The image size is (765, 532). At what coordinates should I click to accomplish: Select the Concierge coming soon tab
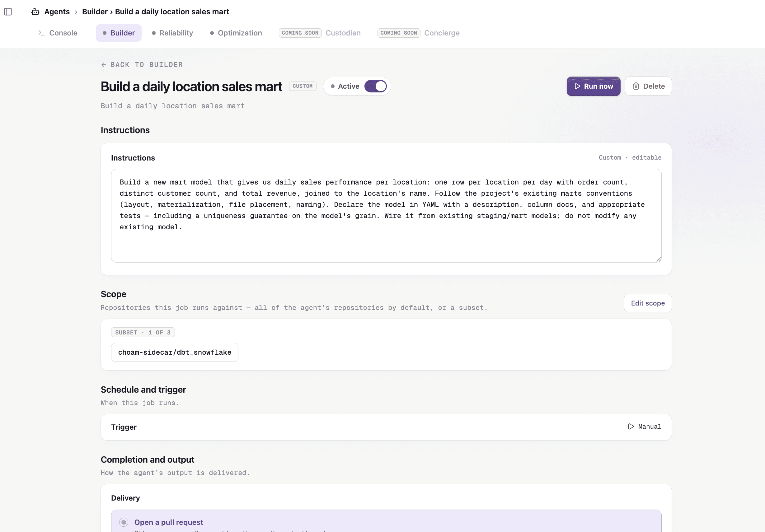pyautogui.click(x=419, y=33)
